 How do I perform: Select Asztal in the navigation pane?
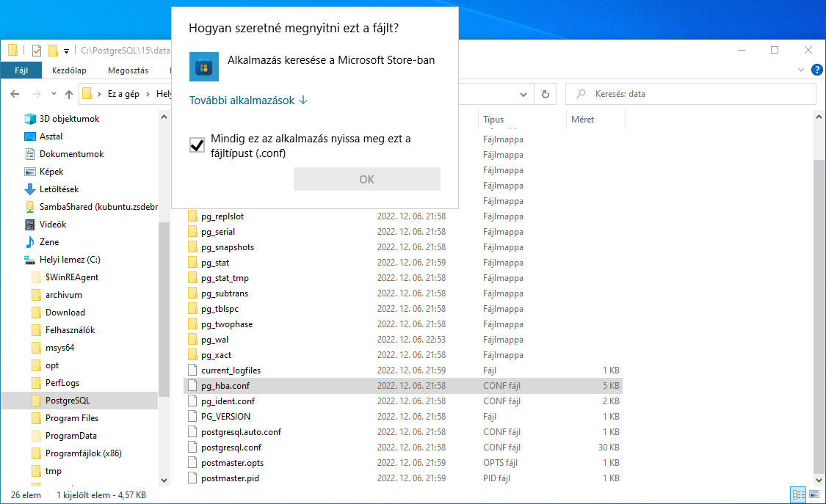point(51,136)
